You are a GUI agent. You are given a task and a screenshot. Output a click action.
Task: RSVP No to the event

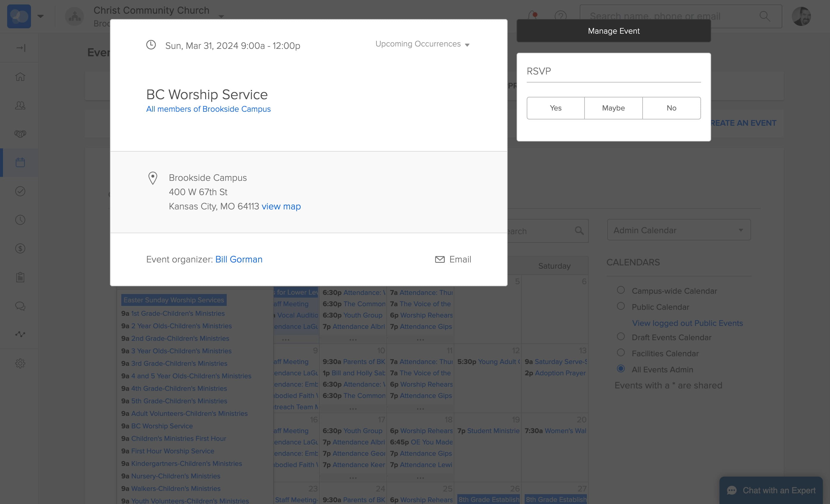pyautogui.click(x=672, y=108)
